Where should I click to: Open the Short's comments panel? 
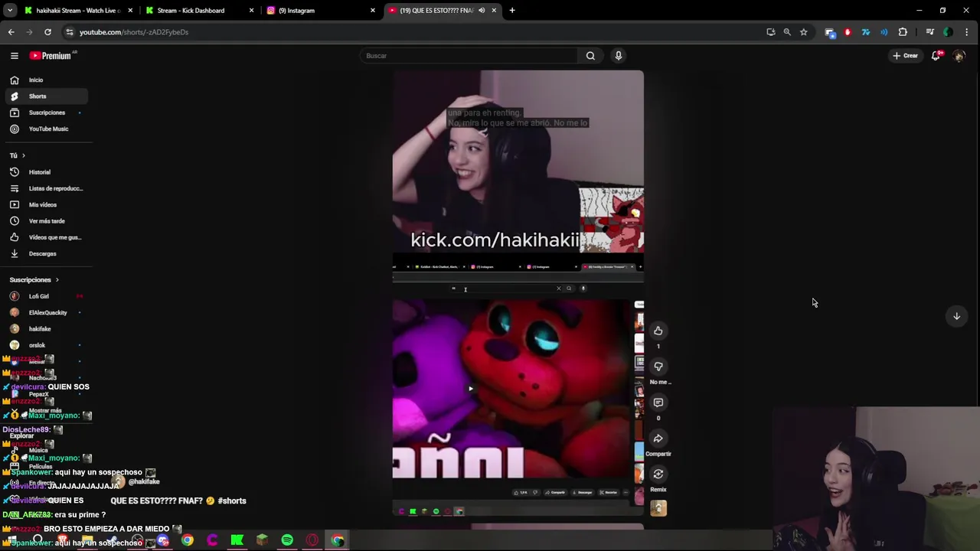point(658,403)
